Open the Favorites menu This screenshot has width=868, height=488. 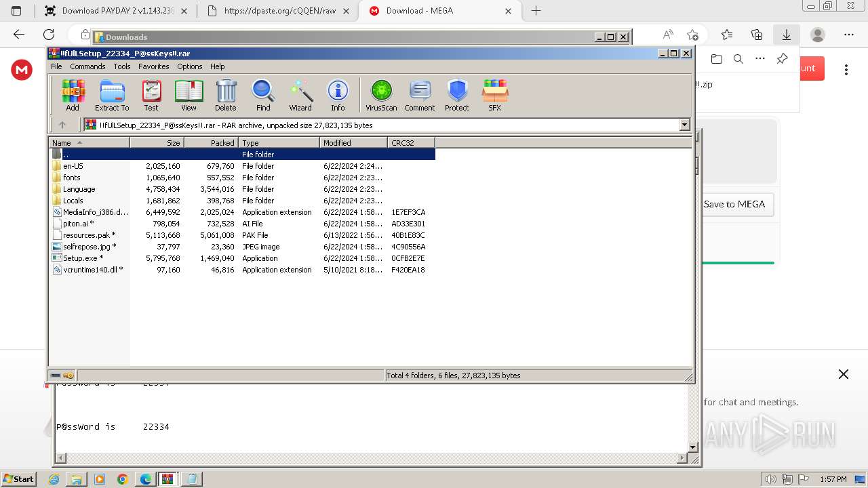pos(154,66)
